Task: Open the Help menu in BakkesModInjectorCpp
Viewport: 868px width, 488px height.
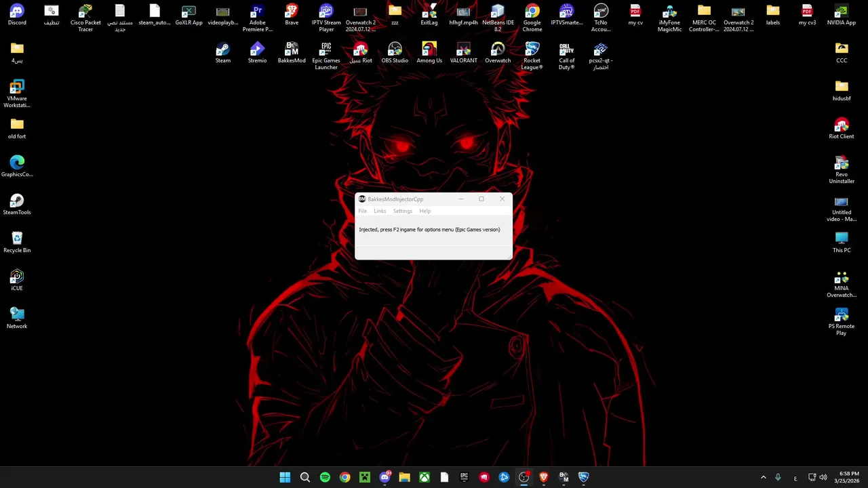Action: (x=425, y=211)
